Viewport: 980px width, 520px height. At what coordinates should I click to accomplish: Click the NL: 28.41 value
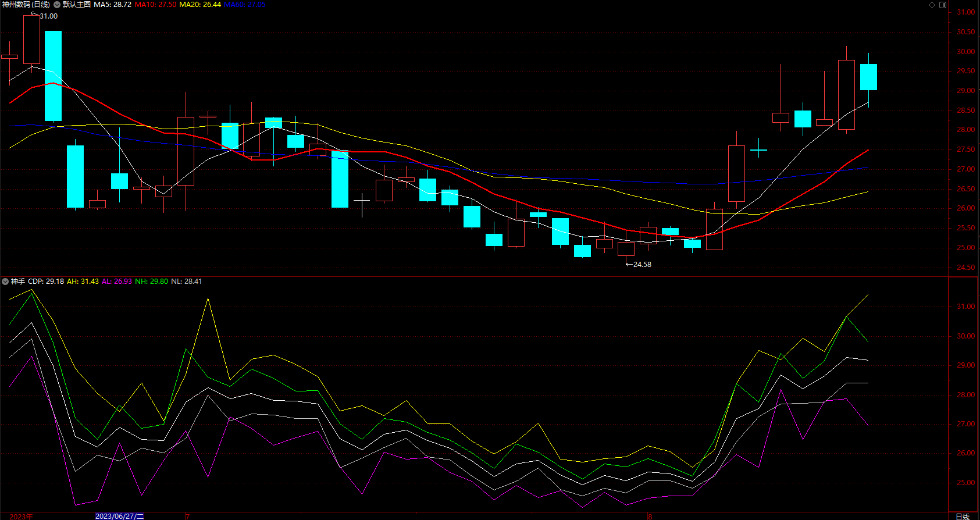(x=187, y=282)
